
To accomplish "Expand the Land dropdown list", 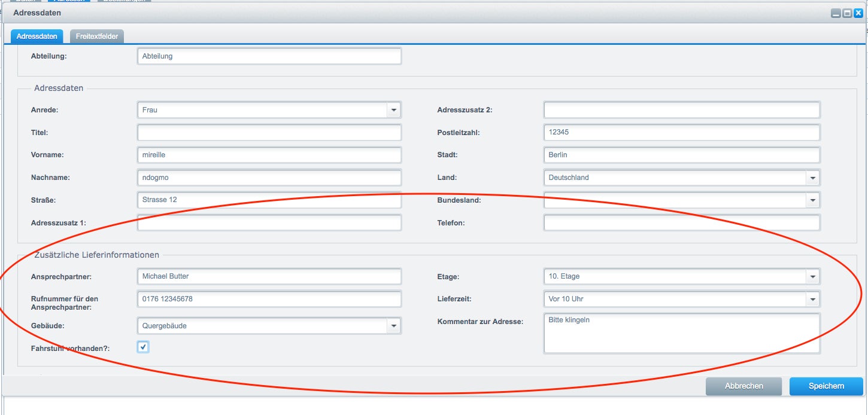I will pyautogui.click(x=812, y=178).
